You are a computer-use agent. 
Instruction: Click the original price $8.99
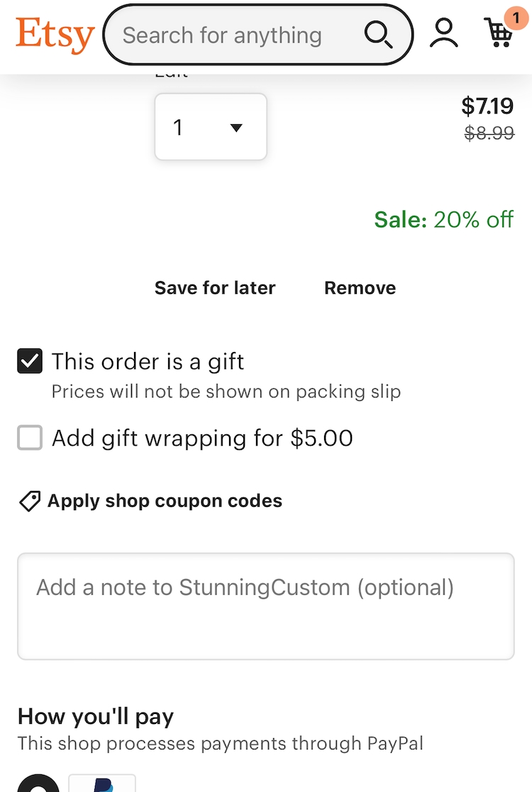(489, 133)
